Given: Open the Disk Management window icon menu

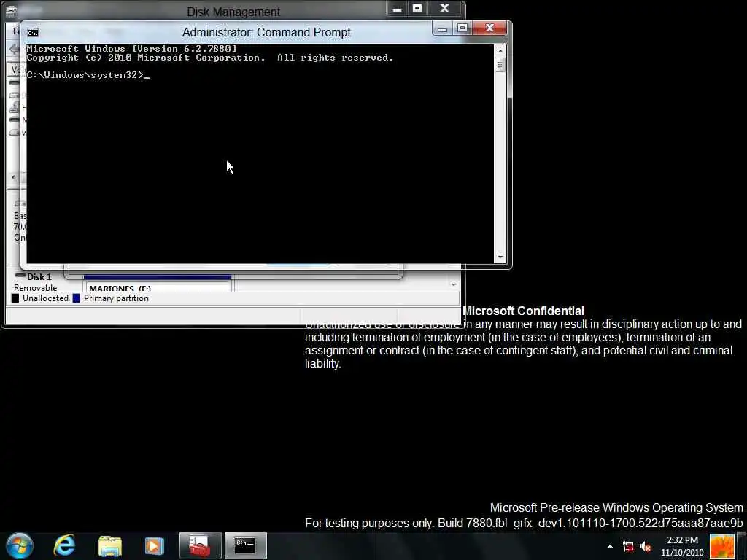Looking at the screenshot, I should pos(12,12).
